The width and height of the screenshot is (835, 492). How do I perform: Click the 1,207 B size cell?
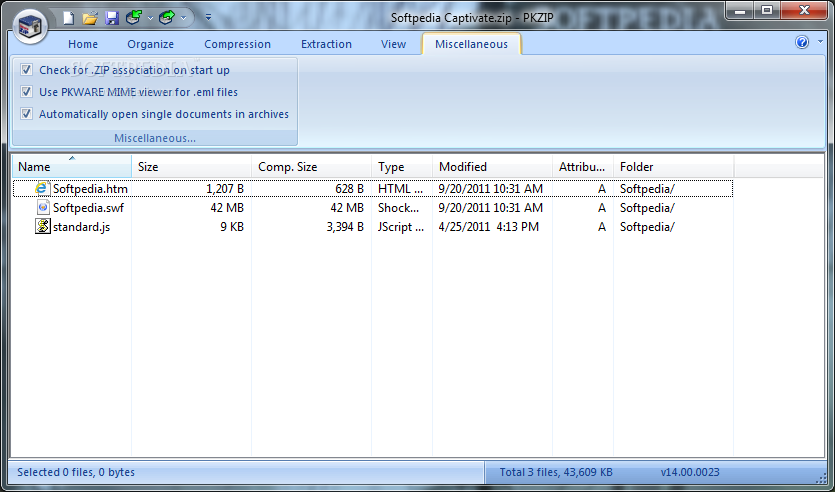(225, 188)
